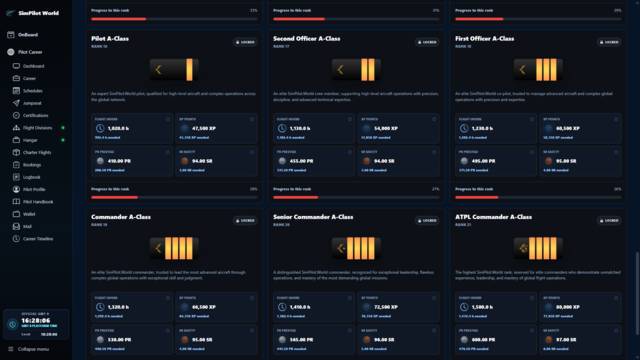Click the flight hours clock icon on Pilot A-Class

(100, 128)
